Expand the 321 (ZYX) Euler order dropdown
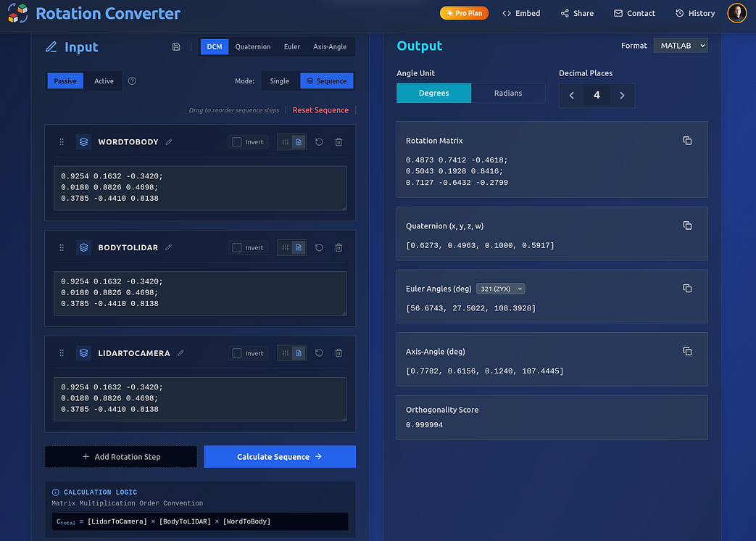Image resolution: width=756 pixels, height=541 pixels. click(x=500, y=289)
